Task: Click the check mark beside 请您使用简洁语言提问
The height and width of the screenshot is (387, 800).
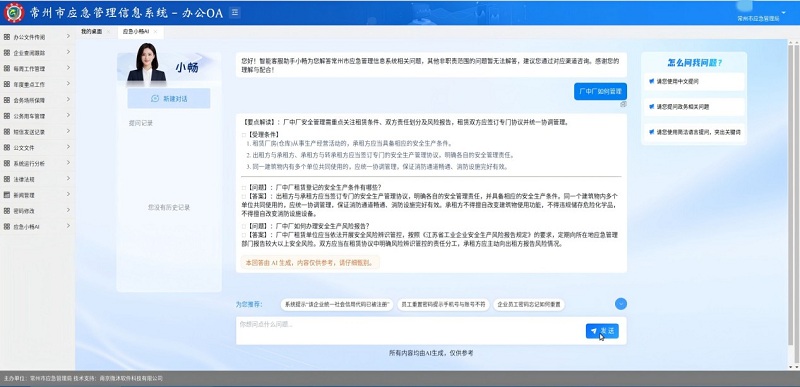Action: (x=652, y=132)
